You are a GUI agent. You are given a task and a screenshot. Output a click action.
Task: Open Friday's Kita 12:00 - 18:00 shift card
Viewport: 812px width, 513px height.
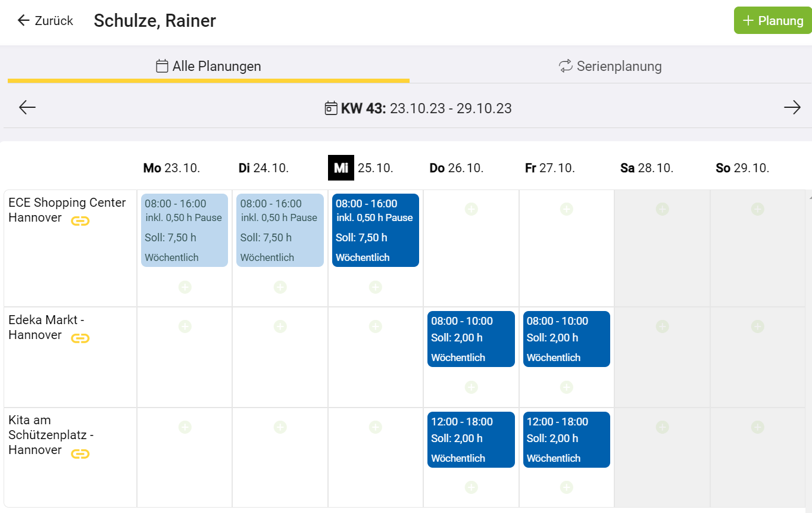pyautogui.click(x=567, y=440)
